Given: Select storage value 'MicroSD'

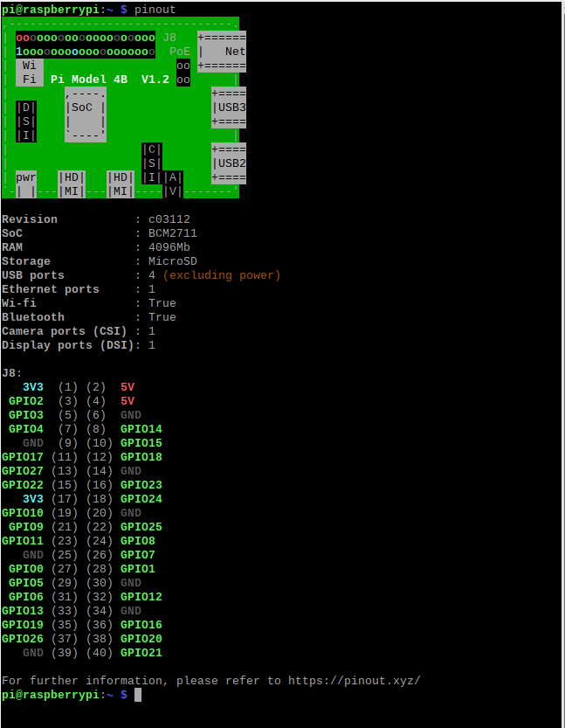Looking at the screenshot, I should pyautogui.click(x=173, y=261).
